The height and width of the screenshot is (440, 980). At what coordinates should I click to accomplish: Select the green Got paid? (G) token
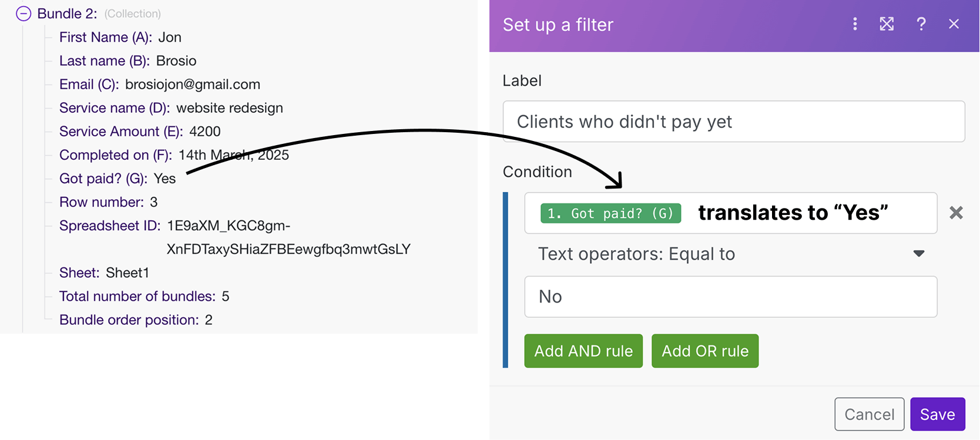click(610, 213)
